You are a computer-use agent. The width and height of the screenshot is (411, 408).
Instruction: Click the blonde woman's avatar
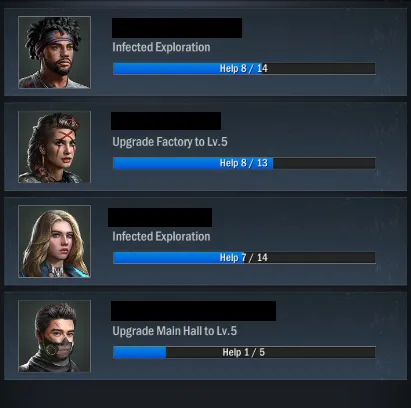pos(54,241)
